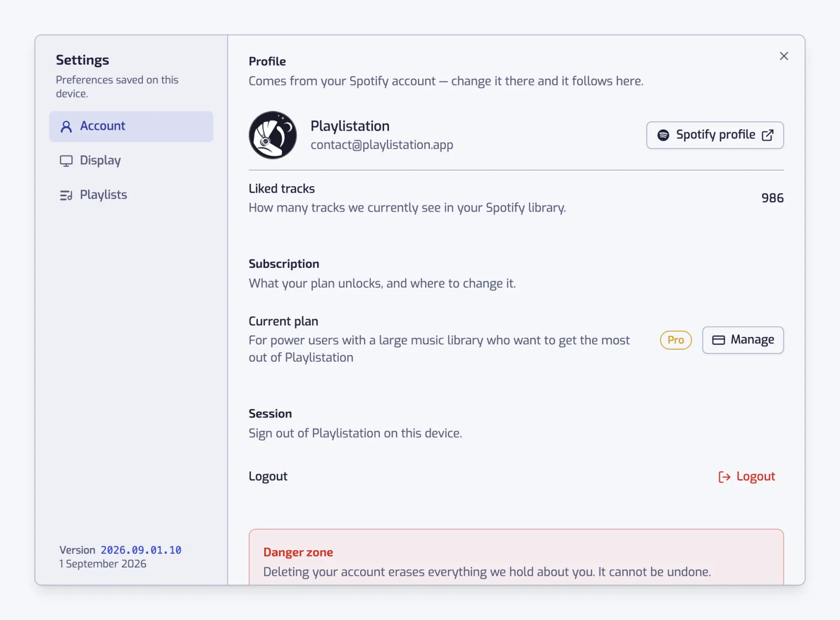840x620 pixels.
Task: Click the card icon in Manage button
Action: coord(718,340)
